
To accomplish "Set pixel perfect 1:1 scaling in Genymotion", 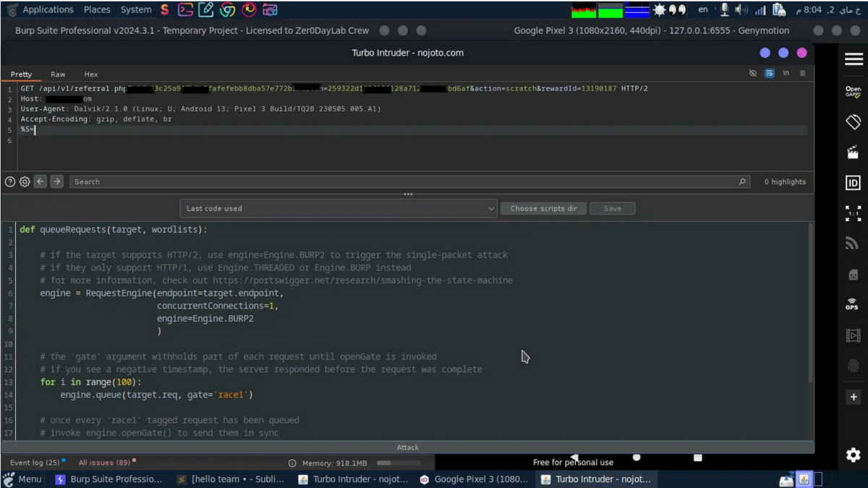I will (x=854, y=213).
